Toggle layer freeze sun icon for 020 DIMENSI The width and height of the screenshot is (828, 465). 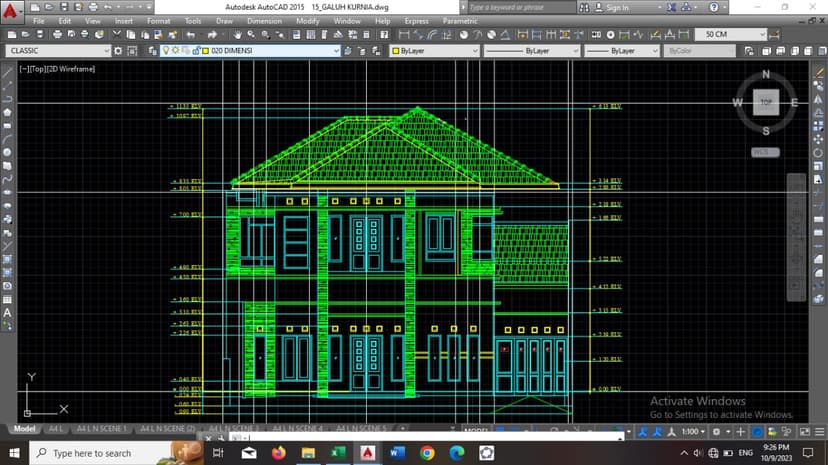click(175, 51)
